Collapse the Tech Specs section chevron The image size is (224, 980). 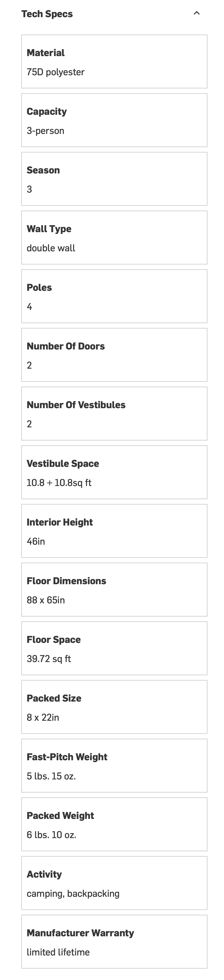pos(196,13)
